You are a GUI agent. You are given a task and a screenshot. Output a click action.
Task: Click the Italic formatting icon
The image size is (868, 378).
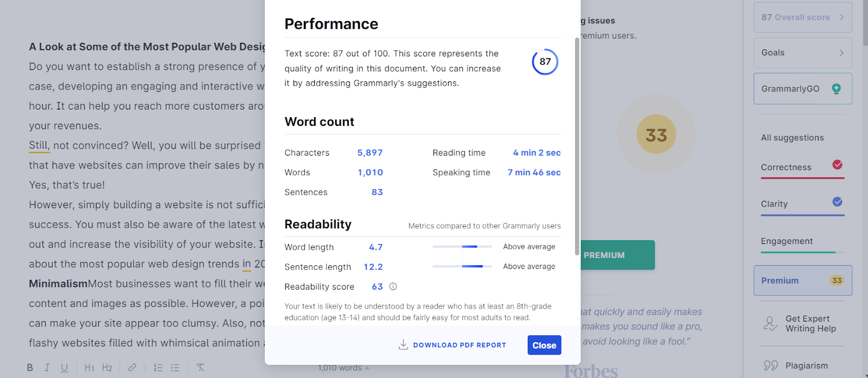(x=47, y=368)
